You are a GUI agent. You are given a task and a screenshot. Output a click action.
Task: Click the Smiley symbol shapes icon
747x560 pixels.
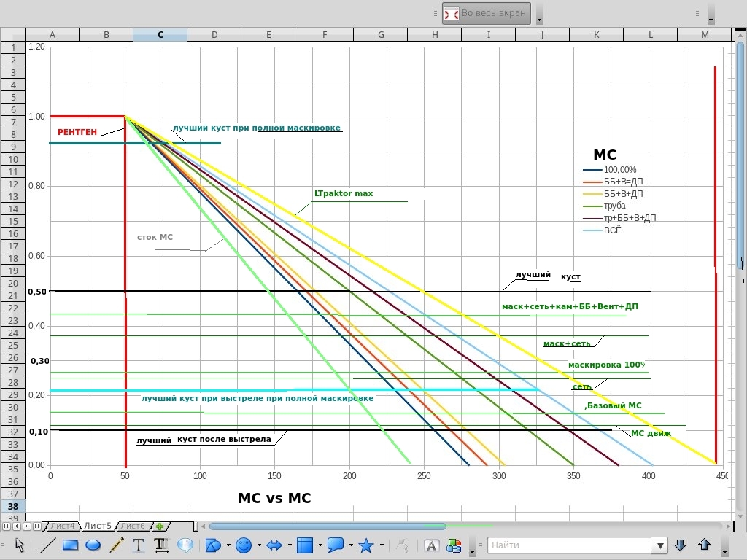(244, 545)
